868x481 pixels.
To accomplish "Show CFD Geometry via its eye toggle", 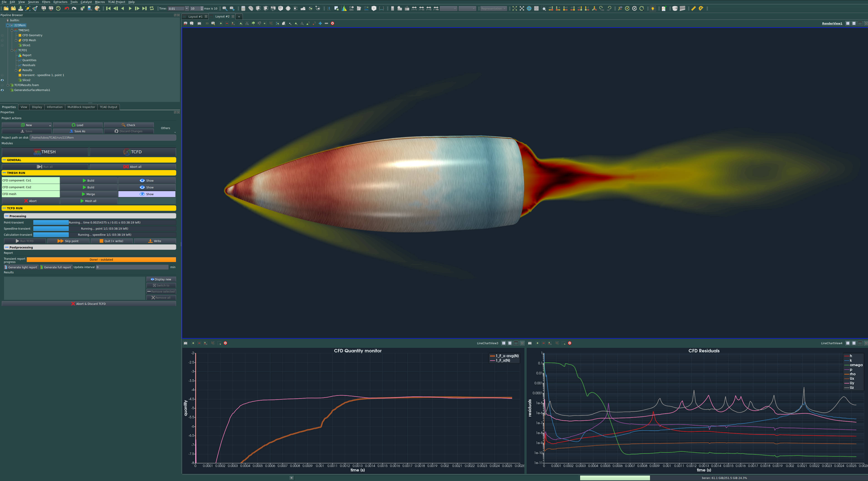I will [x=2, y=35].
